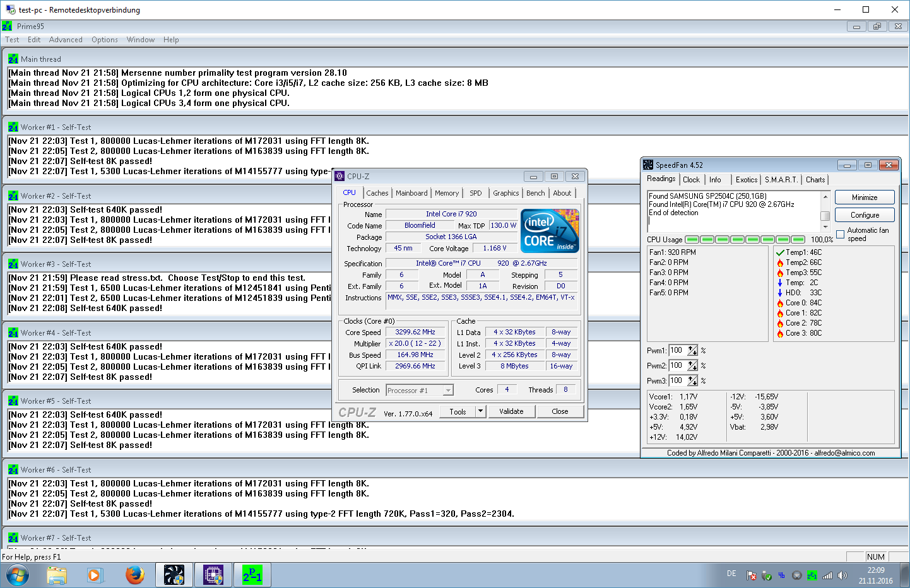910x588 pixels.
Task: Open the Exotics tab in SpeedFan
Action: 747,180
